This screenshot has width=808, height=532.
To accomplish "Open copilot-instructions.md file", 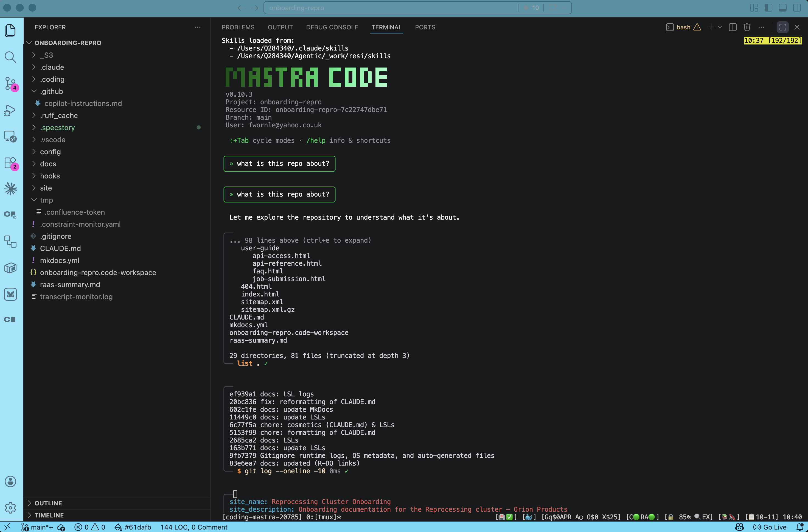I will (x=117, y=103).
